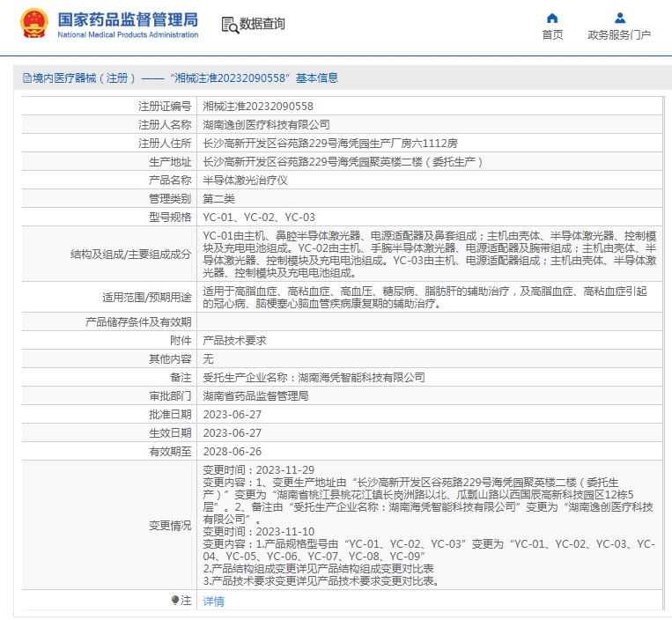Click the national emblem logo
The height and width of the screenshot is (620, 672).
[33, 24]
